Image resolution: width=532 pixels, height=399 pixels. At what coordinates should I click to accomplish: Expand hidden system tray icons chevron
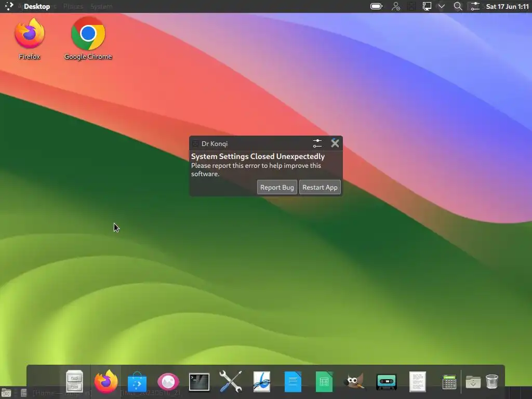click(442, 6)
